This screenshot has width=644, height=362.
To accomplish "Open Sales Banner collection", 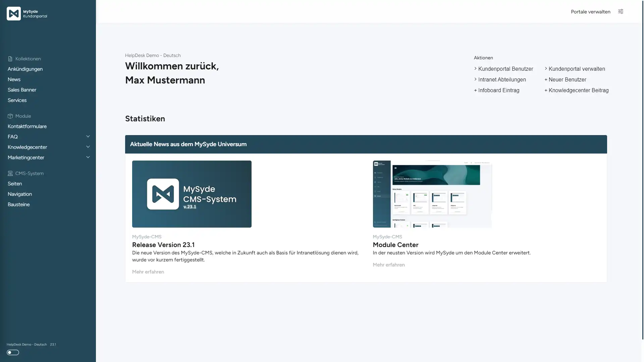I will pos(22,90).
